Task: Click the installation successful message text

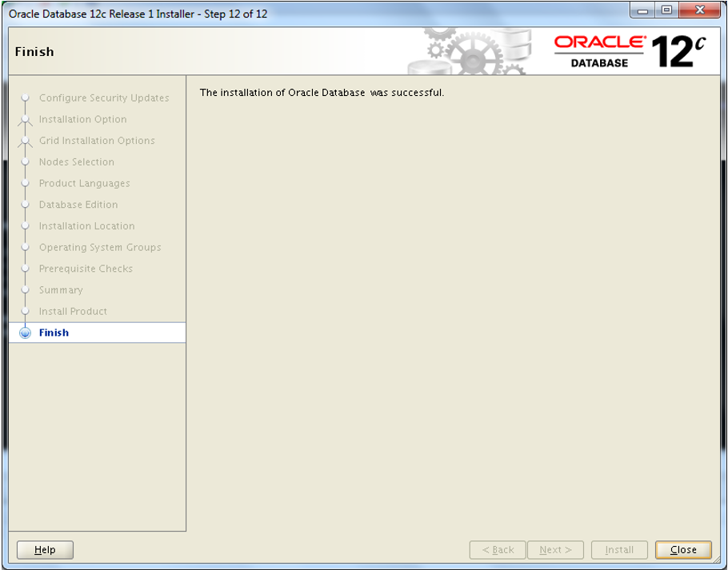Action: [322, 93]
